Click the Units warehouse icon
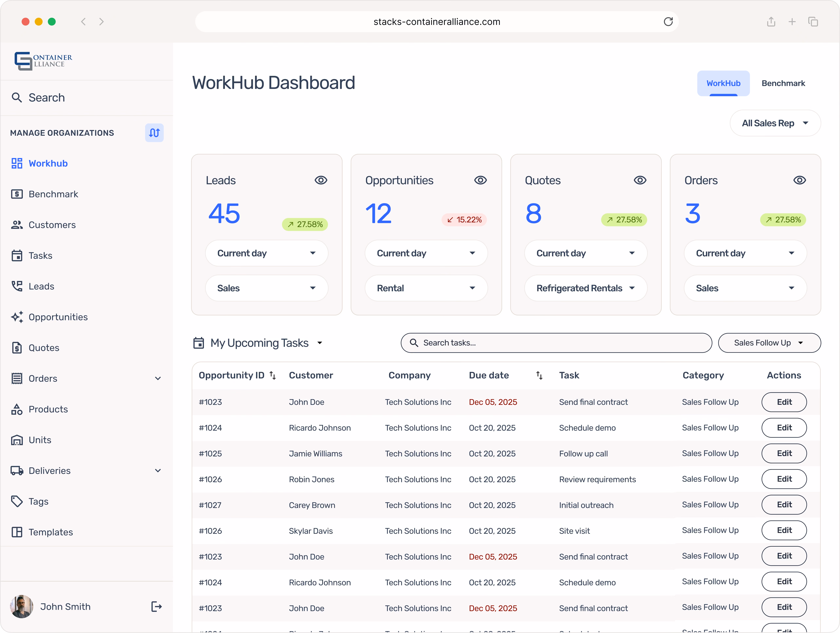The width and height of the screenshot is (840, 633). pos(17,440)
